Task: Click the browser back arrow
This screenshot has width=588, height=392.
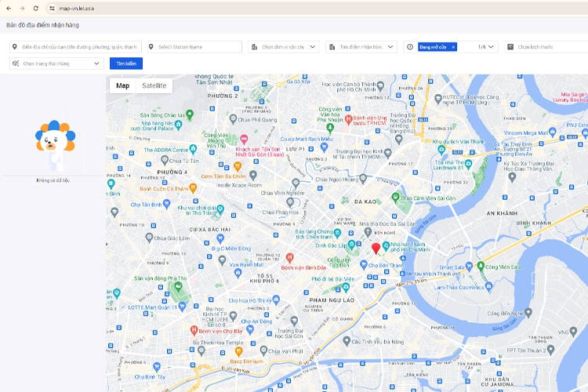Action: [9, 8]
